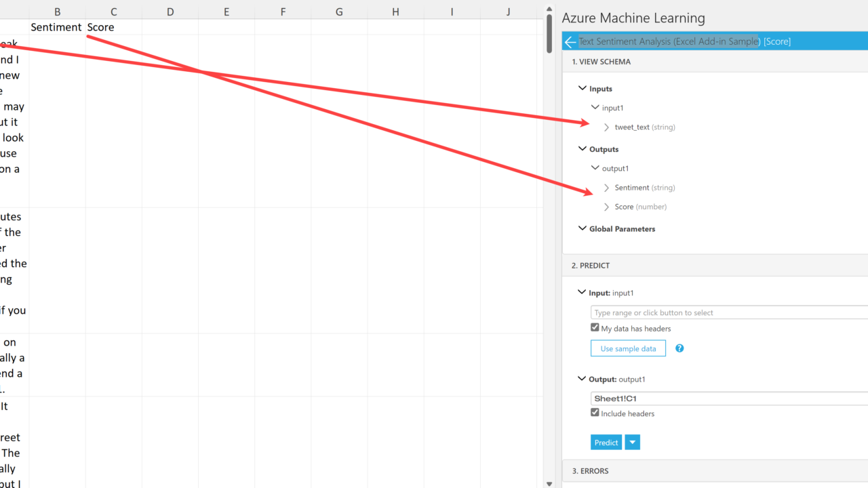
Task: Open the 2. PREDICT section header
Action: (x=715, y=266)
